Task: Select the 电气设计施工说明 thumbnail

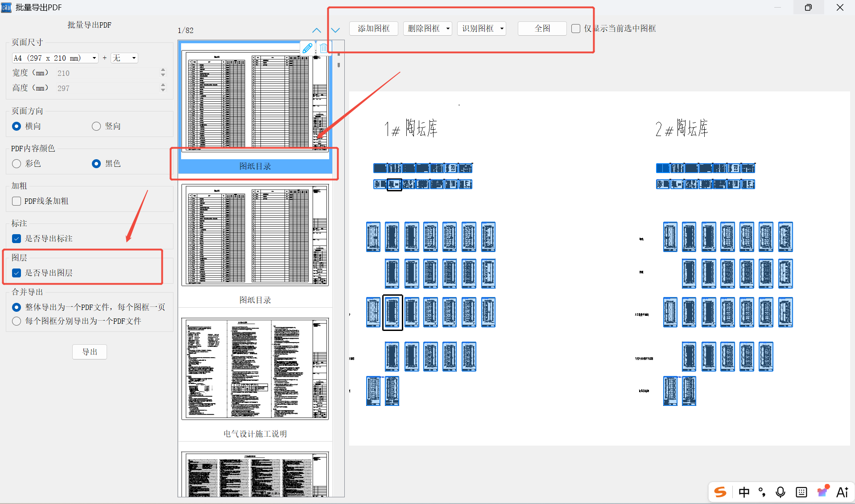Action: pos(255,369)
